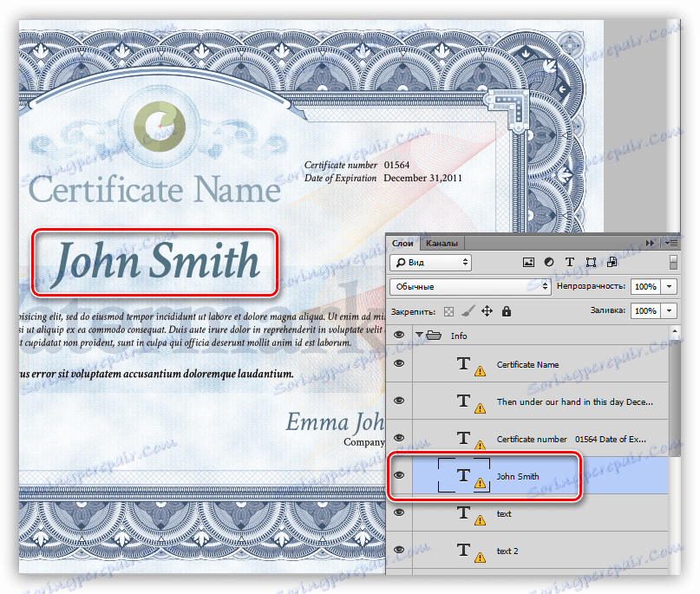Click the John Smith layer T thumbnail
The height and width of the screenshot is (594, 700).
click(x=464, y=475)
